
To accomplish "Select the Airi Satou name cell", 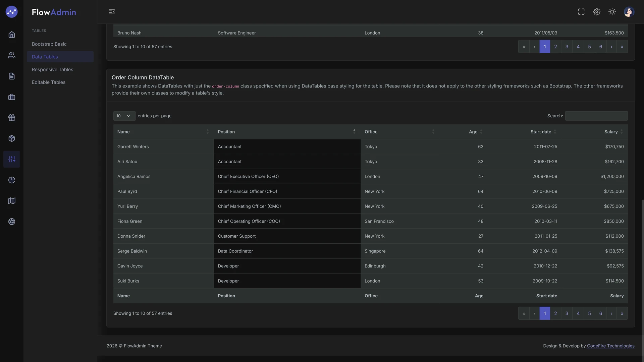I will coord(163,162).
